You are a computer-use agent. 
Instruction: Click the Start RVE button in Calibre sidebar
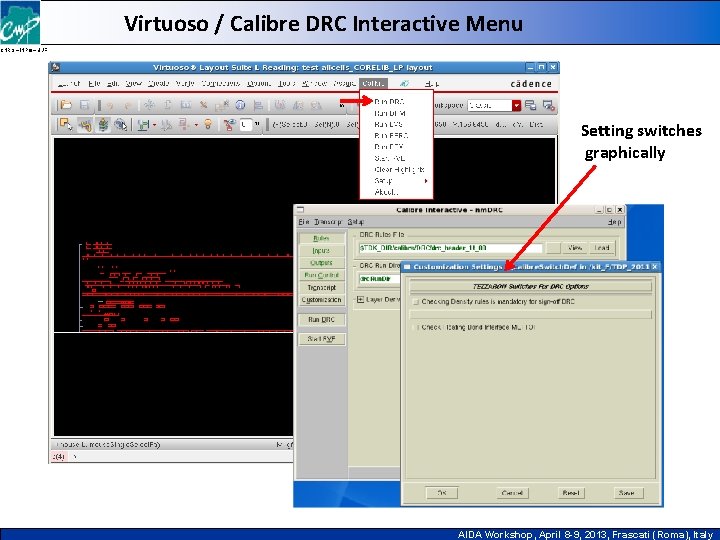(321, 339)
